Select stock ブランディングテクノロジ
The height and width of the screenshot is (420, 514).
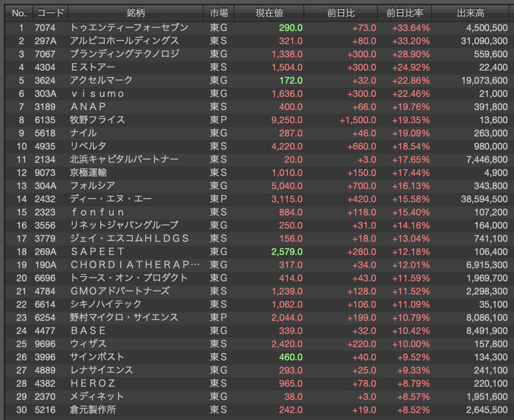point(125,54)
